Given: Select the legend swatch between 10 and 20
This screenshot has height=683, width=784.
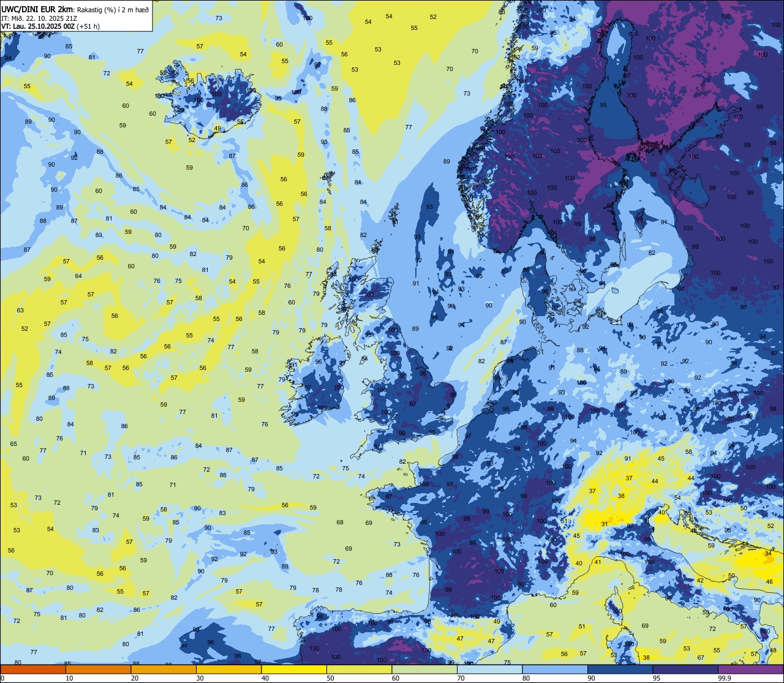Looking at the screenshot, I should (x=98, y=669).
